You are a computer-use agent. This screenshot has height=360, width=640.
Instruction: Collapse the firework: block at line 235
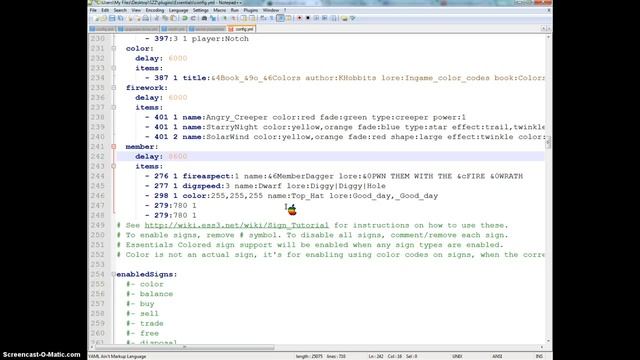[x=114, y=88]
